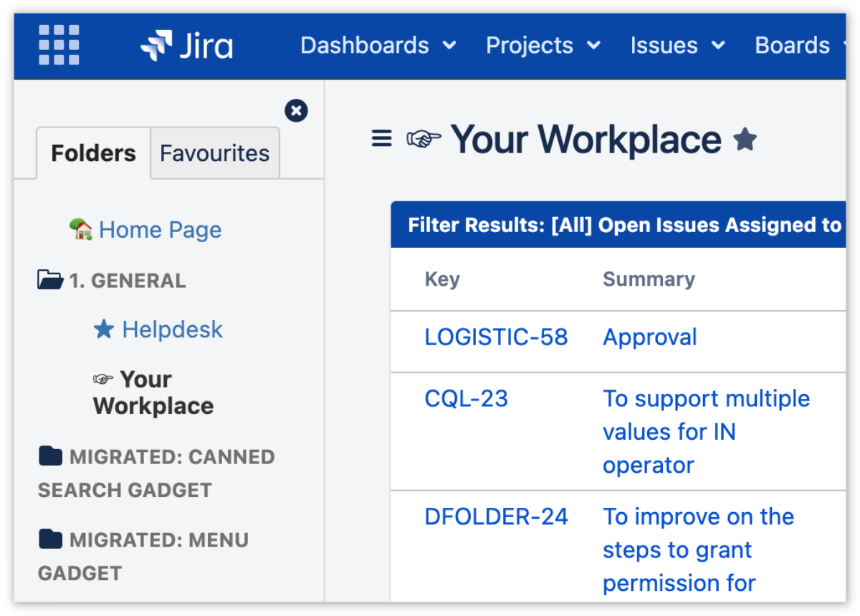The height and width of the screenshot is (616, 860).
Task: Toggle favourite star next to Your Workplace
Action: point(745,140)
